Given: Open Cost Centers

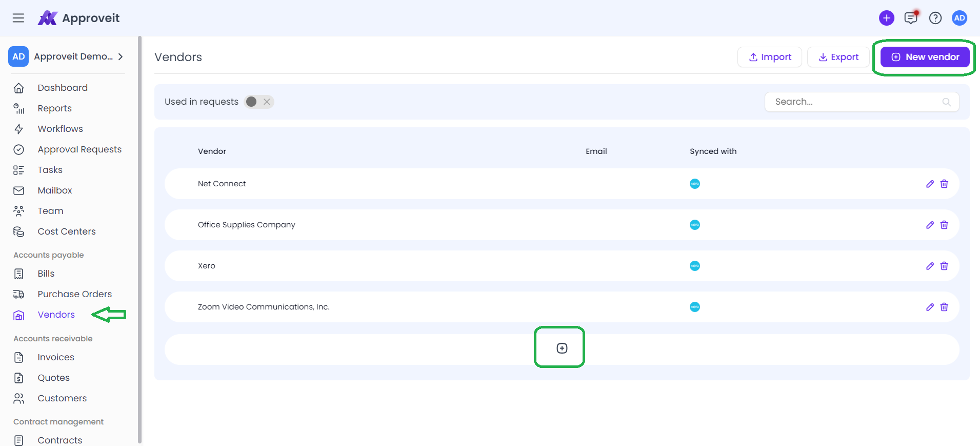Looking at the screenshot, I should (67, 231).
